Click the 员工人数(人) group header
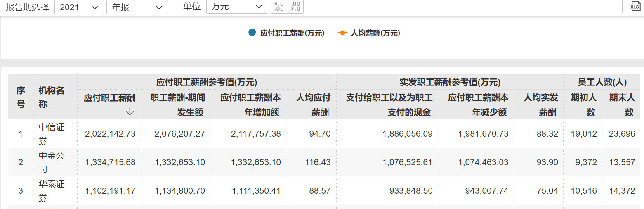This screenshot has height=209, width=644. [x=602, y=82]
